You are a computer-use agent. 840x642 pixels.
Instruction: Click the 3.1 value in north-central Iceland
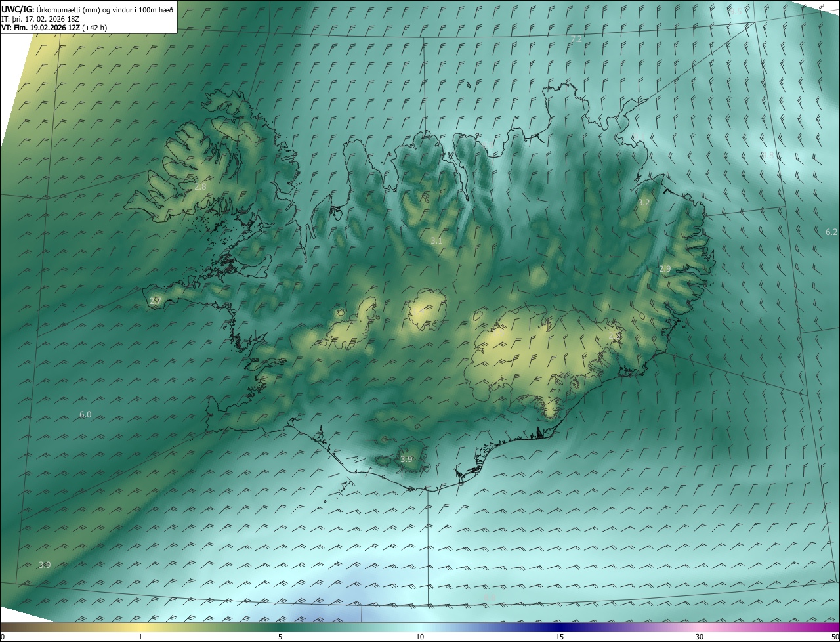[x=436, y=241]
